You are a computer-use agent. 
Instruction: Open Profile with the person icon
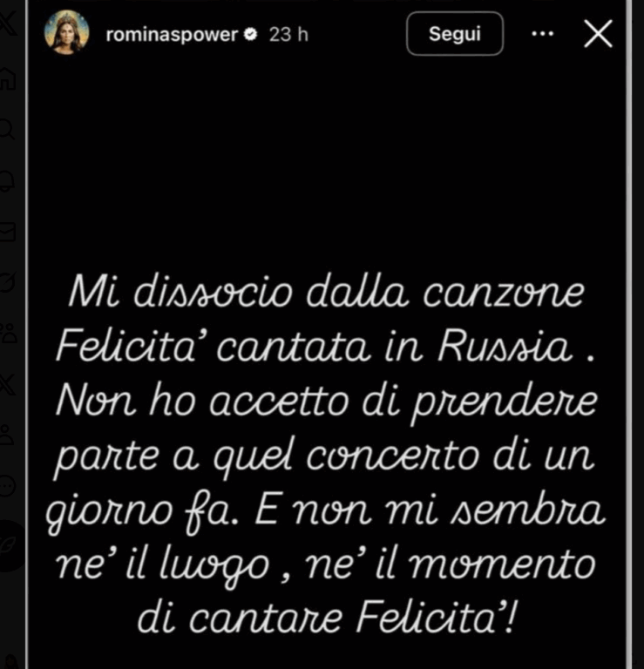coord(7,435)
